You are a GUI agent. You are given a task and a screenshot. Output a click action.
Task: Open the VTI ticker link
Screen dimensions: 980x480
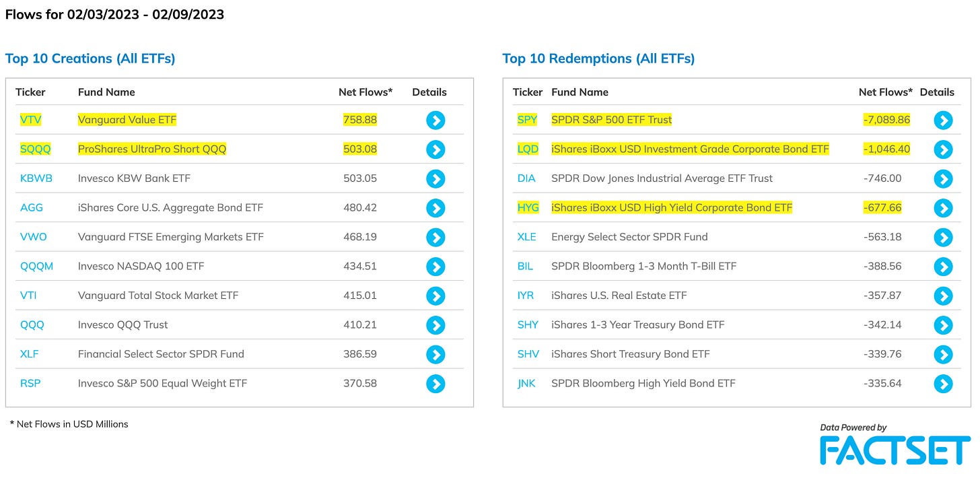pyautogui.click(x=30, y=296)
